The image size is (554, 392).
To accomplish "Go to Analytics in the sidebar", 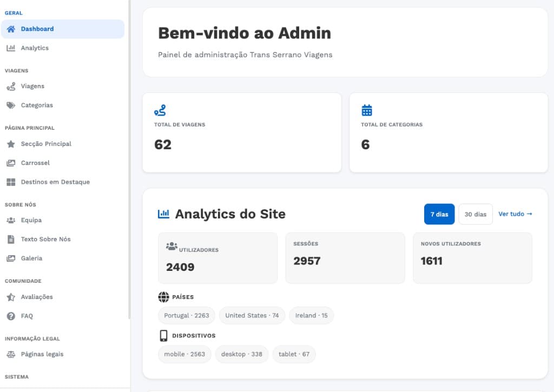I will [63, 48].
